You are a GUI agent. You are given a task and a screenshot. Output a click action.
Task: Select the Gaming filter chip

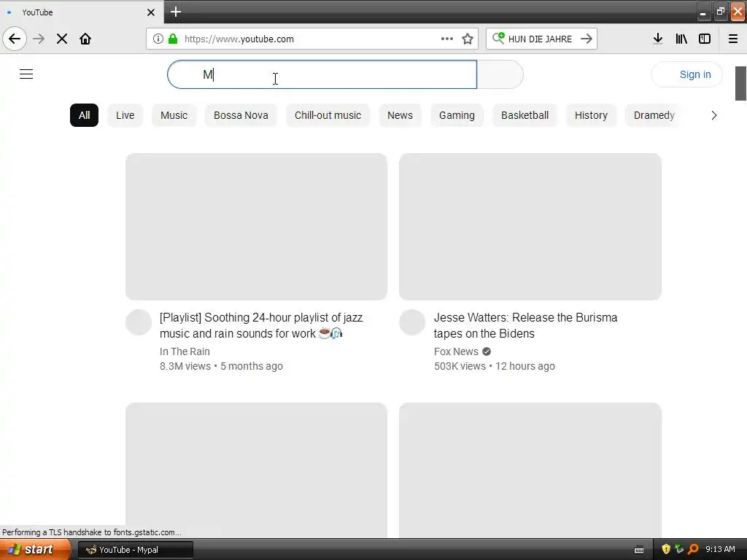point(457,115)
